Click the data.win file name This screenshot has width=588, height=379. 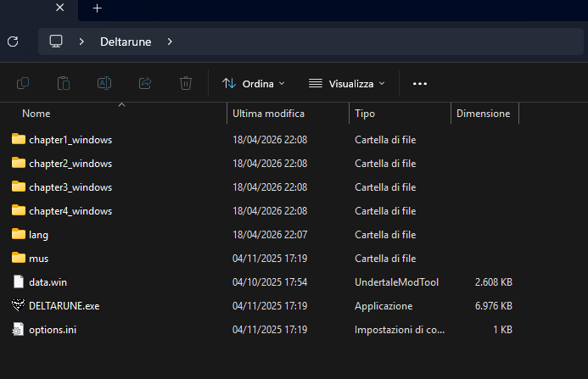pyautogui.click(x=48, y=281)
